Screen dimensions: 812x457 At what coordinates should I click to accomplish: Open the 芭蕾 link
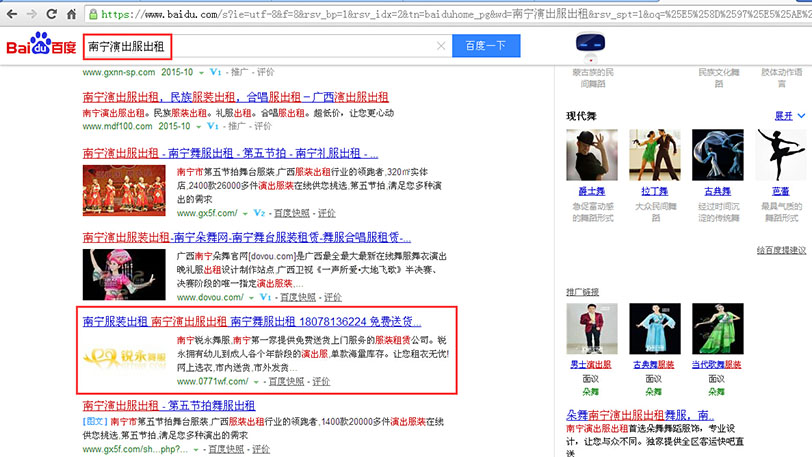pos(780,191)
